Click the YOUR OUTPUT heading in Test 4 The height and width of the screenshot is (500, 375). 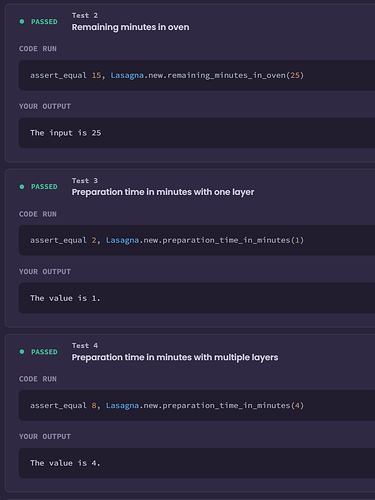tap(45, 436)
